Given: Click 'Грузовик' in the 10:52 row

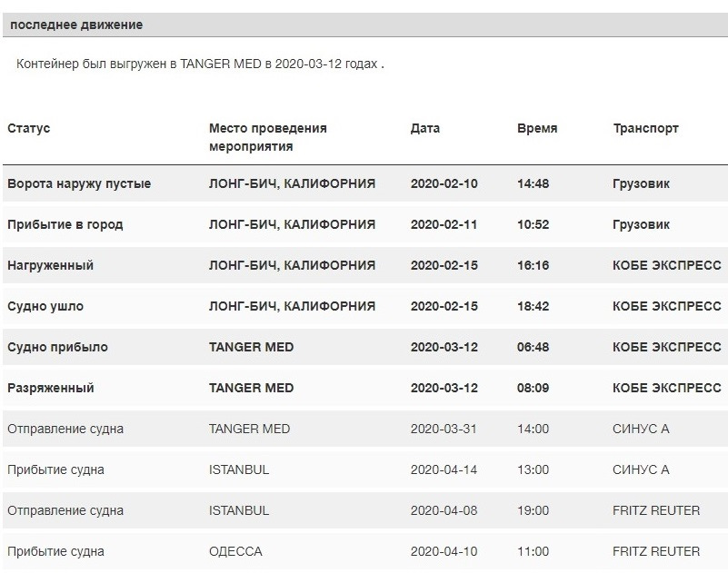Looking at the screenshot, I should coord(641,224).
